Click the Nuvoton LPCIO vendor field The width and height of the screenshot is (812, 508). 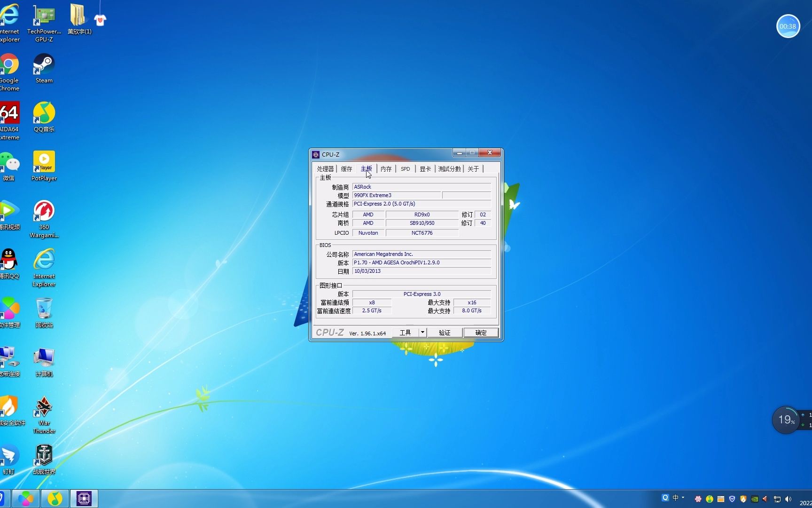click(x=368, y=233)
